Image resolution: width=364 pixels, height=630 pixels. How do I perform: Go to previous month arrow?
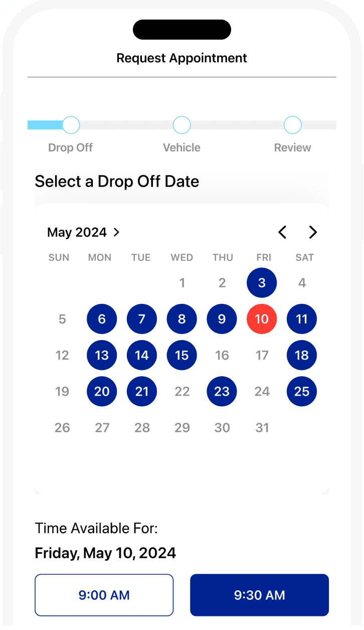283,232
